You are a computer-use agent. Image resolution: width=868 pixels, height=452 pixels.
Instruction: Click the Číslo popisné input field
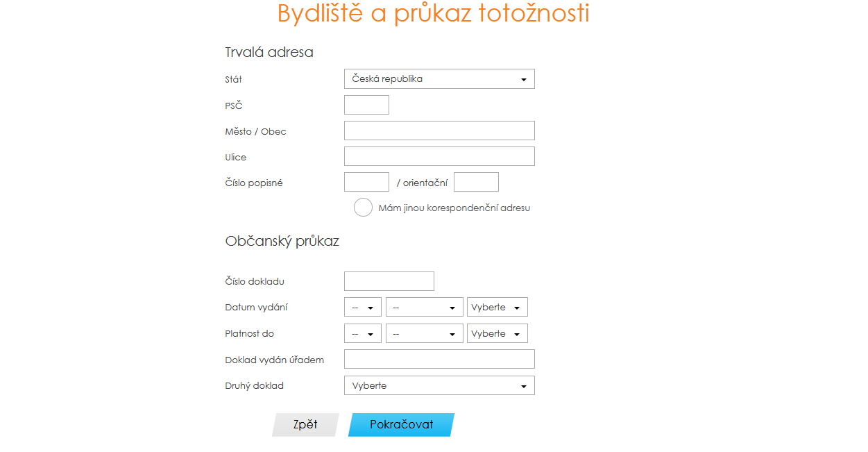point(366,181)
